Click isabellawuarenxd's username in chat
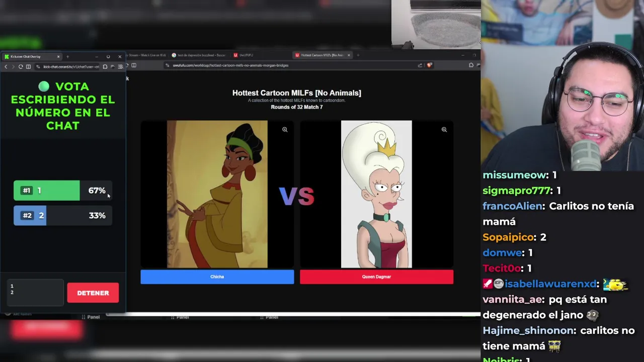Image resolution: width=644 pixels, height=362 pixels. coord(550,284)
